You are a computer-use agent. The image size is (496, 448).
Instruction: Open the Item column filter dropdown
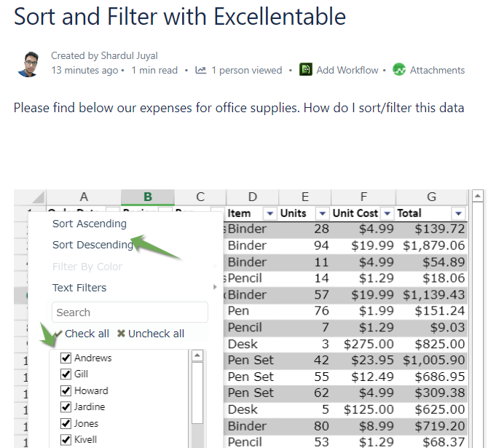(269, 213)
